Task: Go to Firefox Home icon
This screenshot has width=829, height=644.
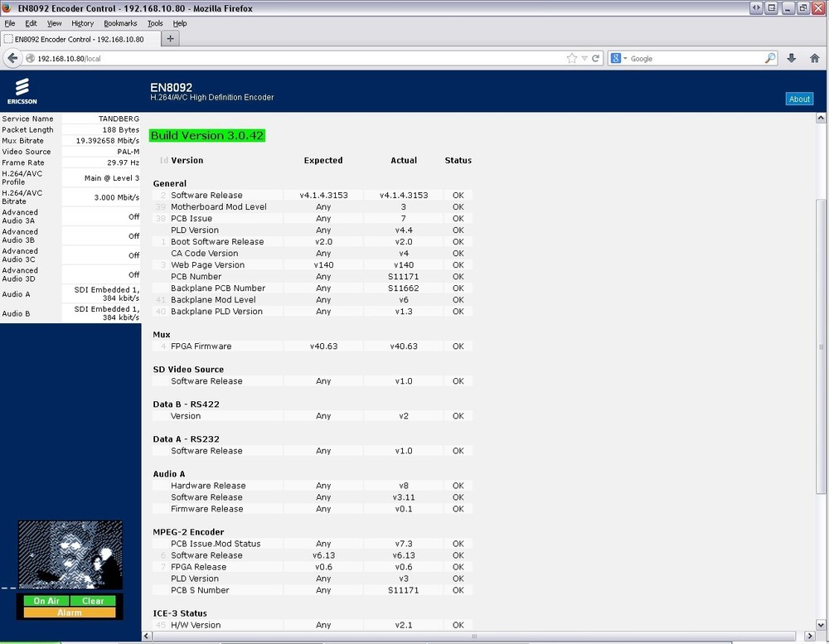Action: coord(815,58)
